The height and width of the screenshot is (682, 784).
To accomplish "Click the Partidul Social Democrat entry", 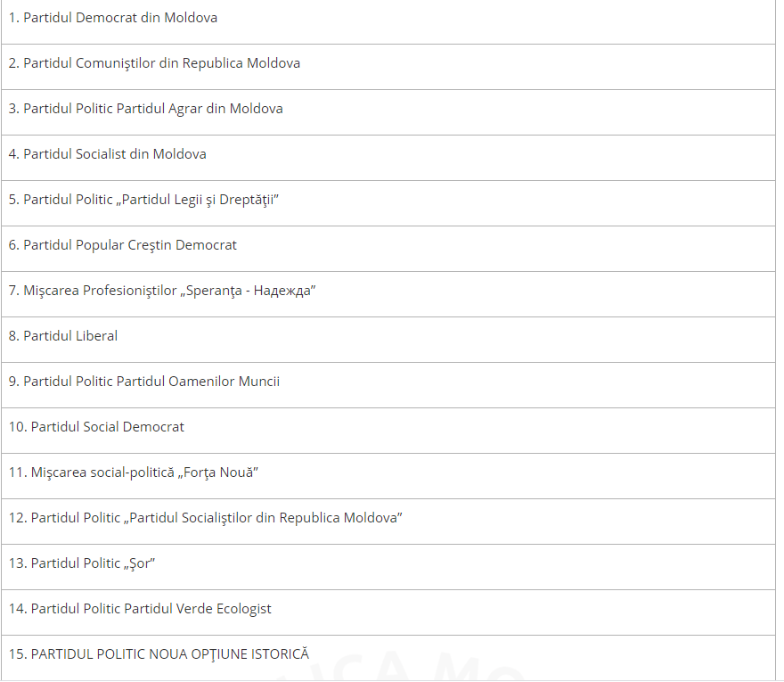I will [388, 431].
